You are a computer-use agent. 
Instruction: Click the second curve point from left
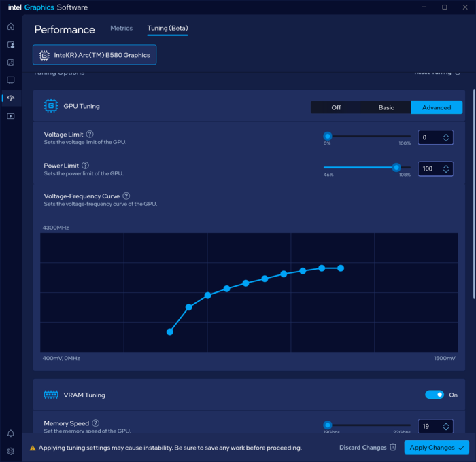(189, 307)
